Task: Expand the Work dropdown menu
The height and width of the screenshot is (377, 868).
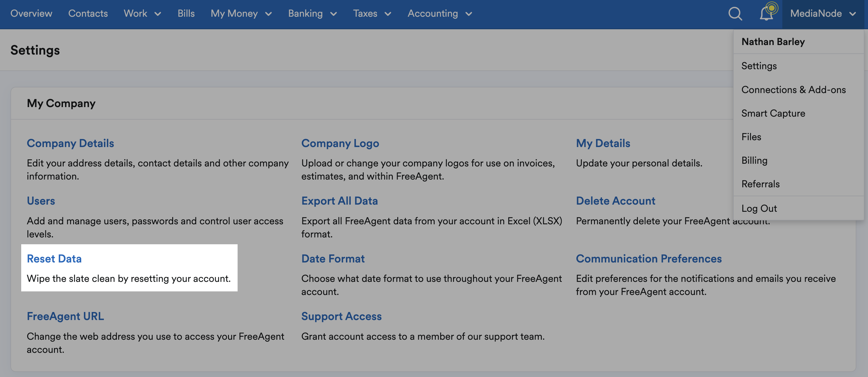Action: click(x=143, y=13)
